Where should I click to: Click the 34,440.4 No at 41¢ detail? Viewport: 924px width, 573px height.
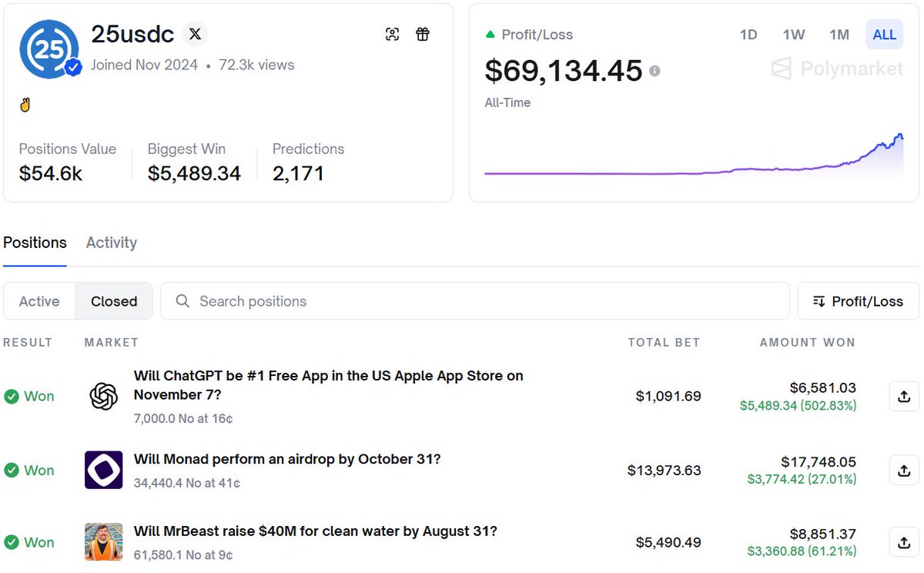point(187,483)
